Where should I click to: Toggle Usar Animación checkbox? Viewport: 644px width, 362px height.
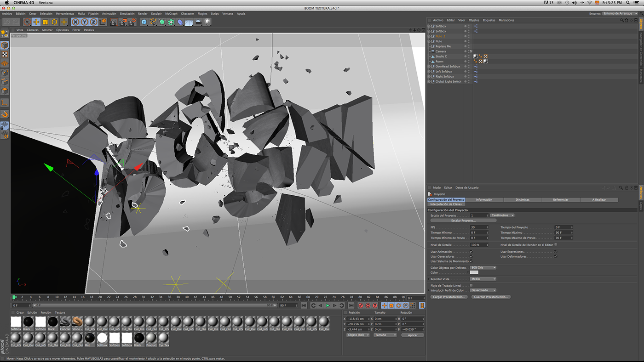471,252
